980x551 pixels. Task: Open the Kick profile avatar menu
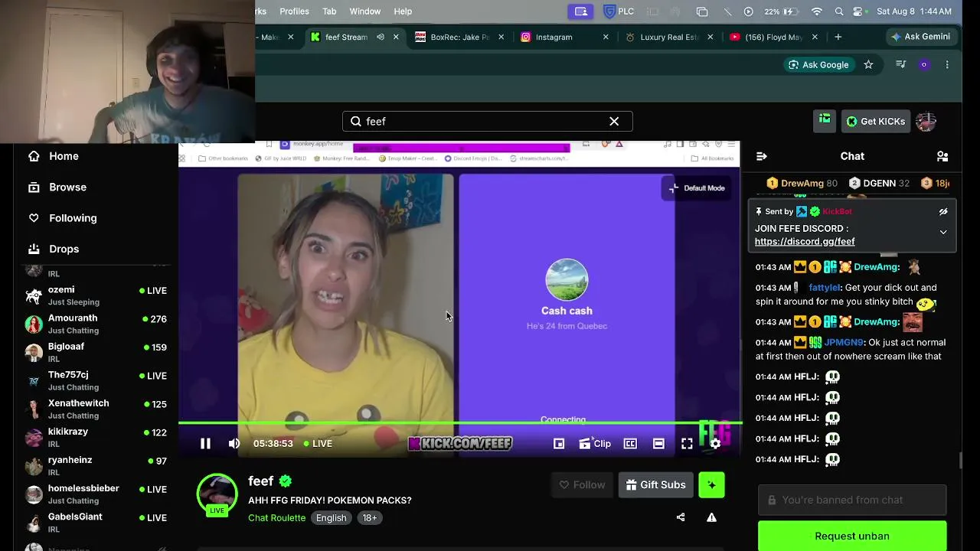point(926,121)
